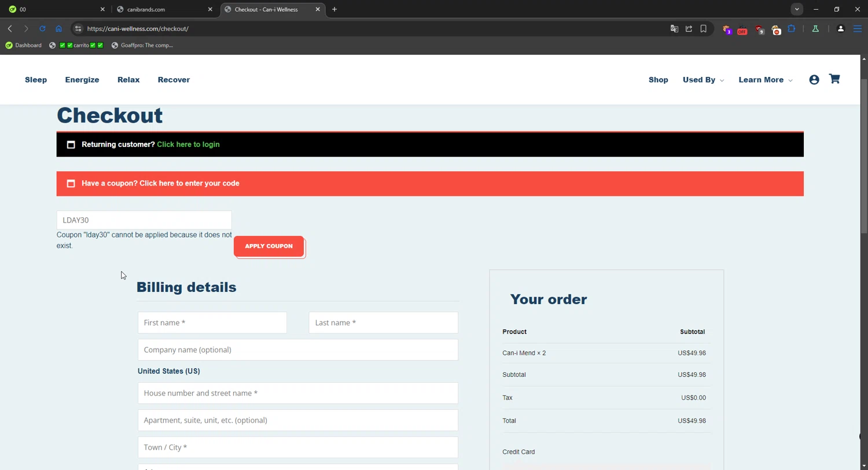The width and height of the screenshot is (868, 470).
Task: Click the coupon does-not-exist error message
Action: pyautogui.click(x=144, y=240)
